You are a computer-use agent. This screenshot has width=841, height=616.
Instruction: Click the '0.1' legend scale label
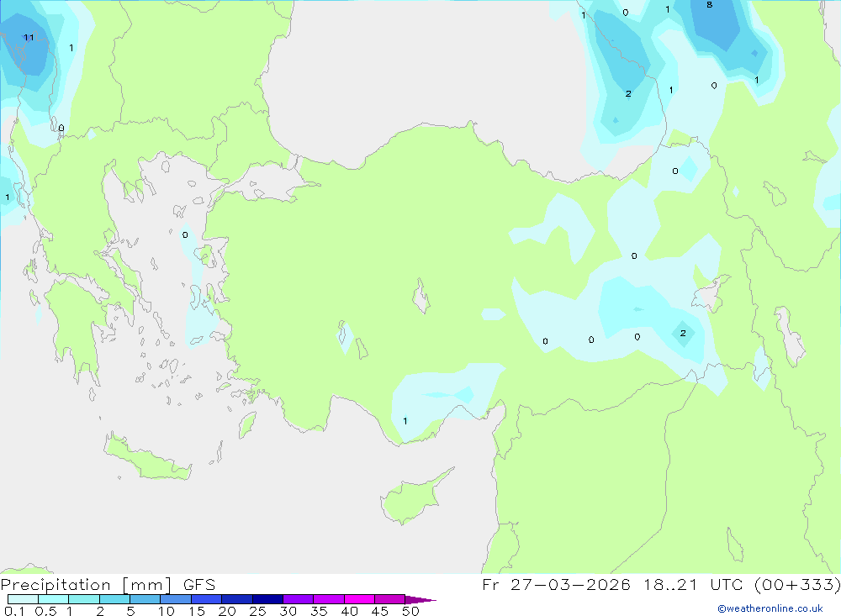point(14,611)
